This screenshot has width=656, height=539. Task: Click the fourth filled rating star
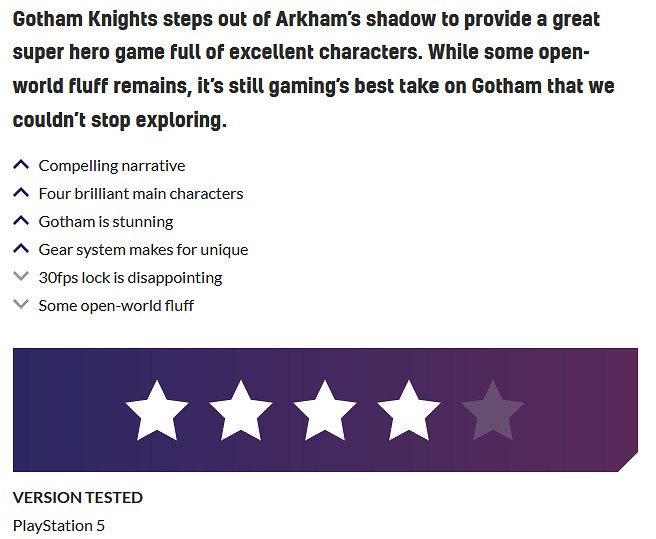coord(409,410)
